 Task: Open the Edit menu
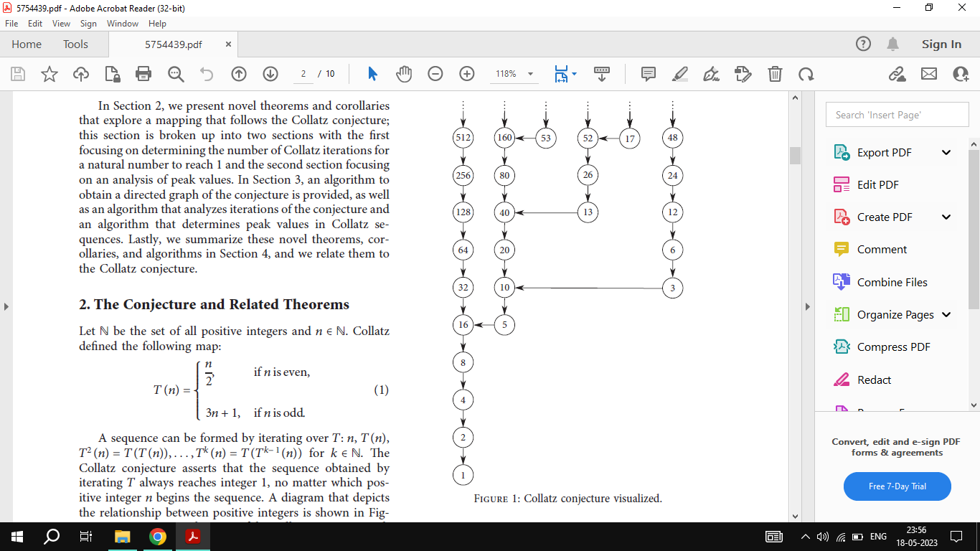point(35,24)
